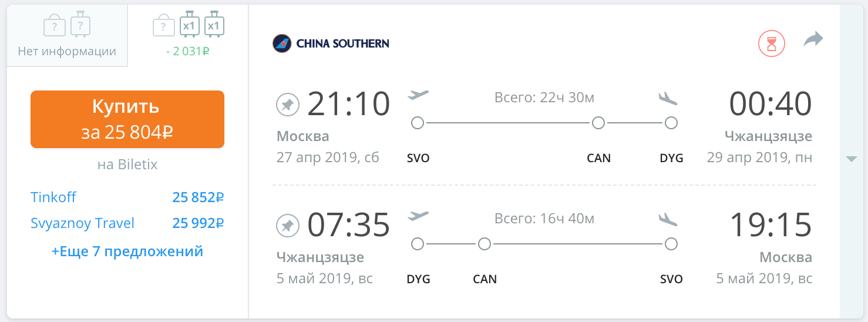Click the hourglass expiring-ticket icon

[772, 43]
